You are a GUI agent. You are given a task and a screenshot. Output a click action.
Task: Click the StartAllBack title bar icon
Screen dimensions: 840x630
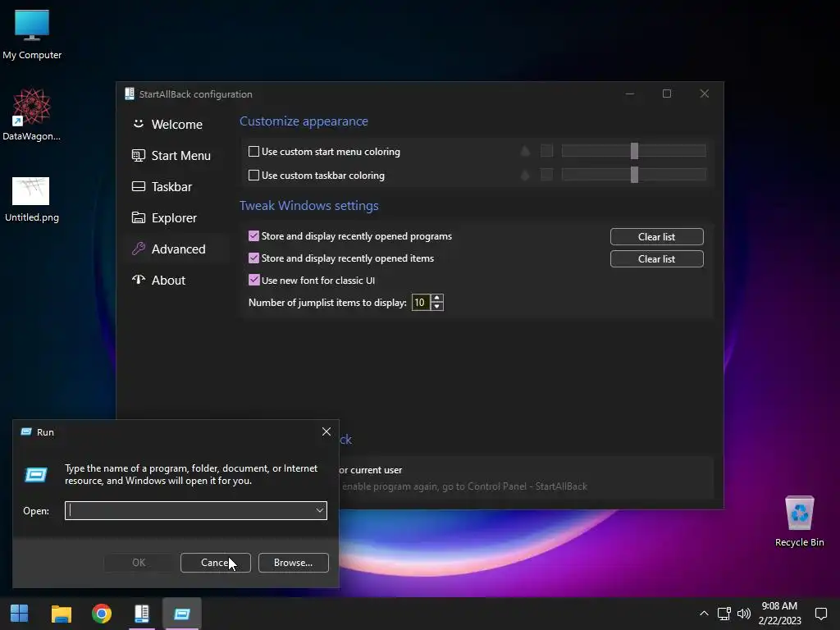[129, 94]
